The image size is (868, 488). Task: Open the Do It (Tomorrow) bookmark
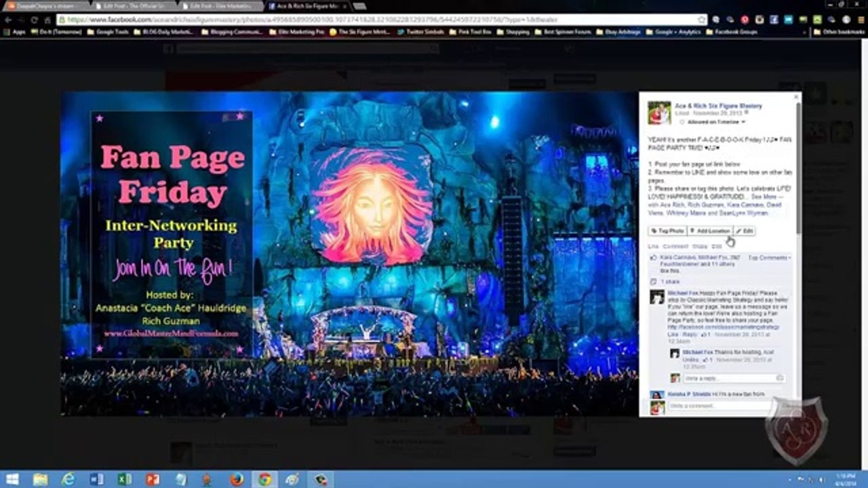click(56, 32)
